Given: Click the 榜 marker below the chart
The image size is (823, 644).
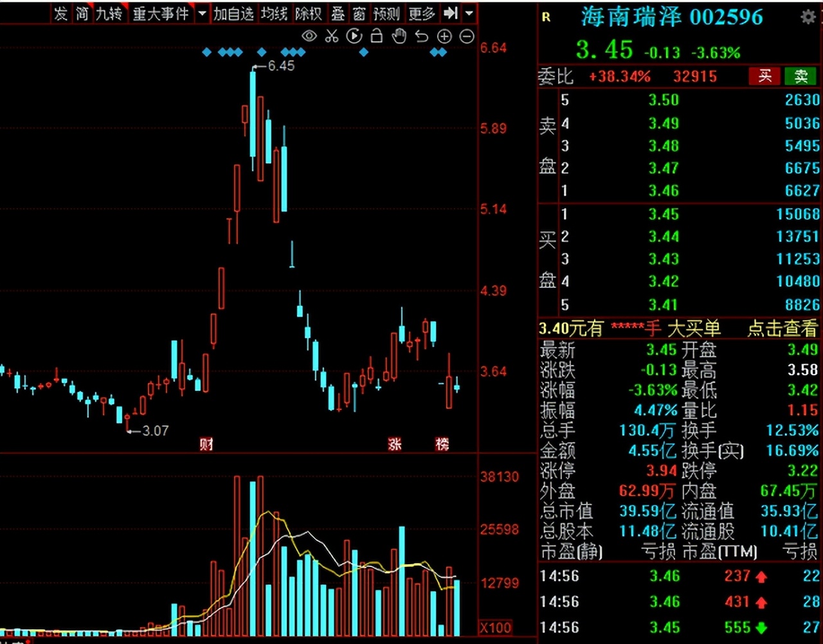Looking at the screenshot, I should tap(442, 444).
